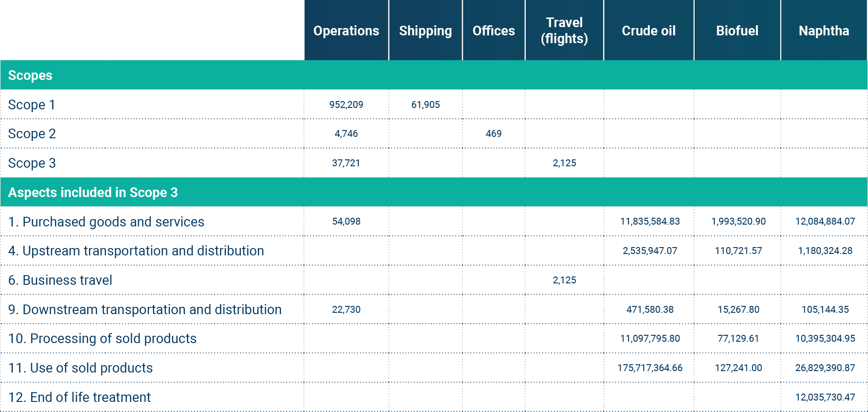This screenshot has height=412, width=868.
Task: Select the Scope 2 row label
Action: 32,134
